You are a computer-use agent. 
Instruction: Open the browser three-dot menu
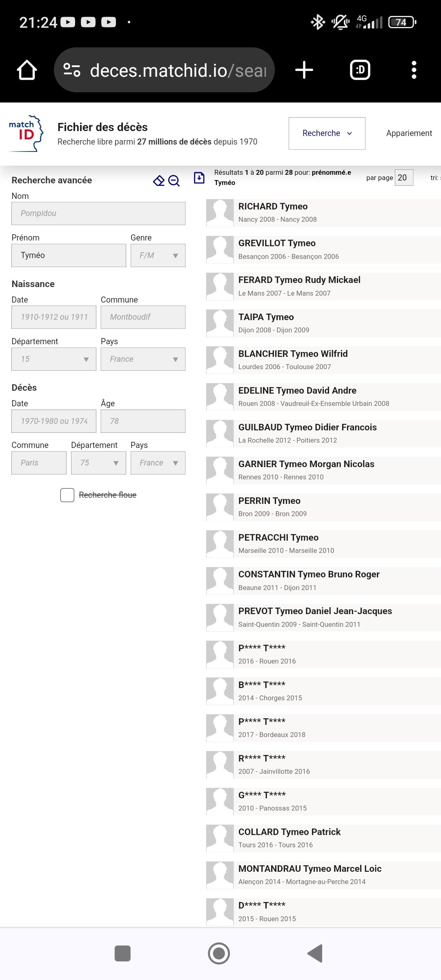coord(414,70)
